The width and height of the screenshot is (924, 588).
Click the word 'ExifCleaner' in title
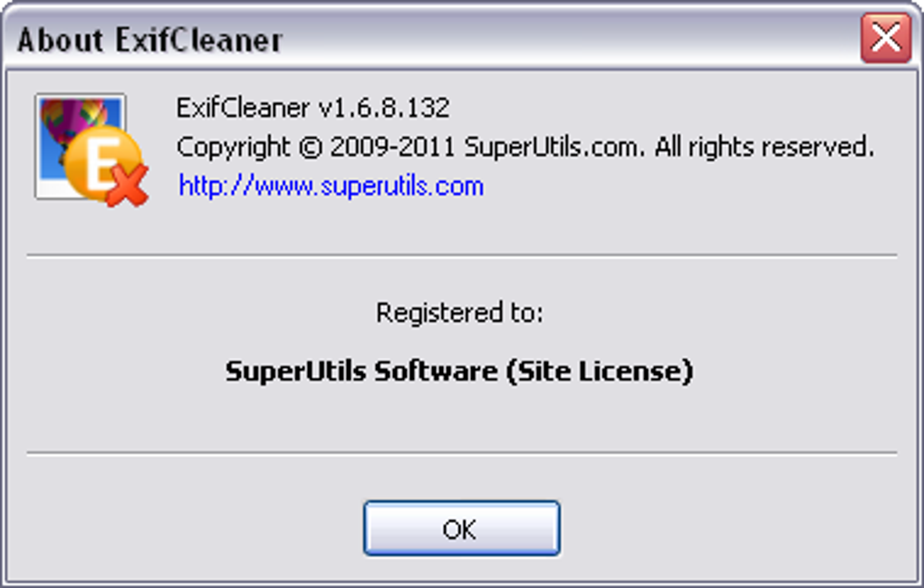click(199, 40)
